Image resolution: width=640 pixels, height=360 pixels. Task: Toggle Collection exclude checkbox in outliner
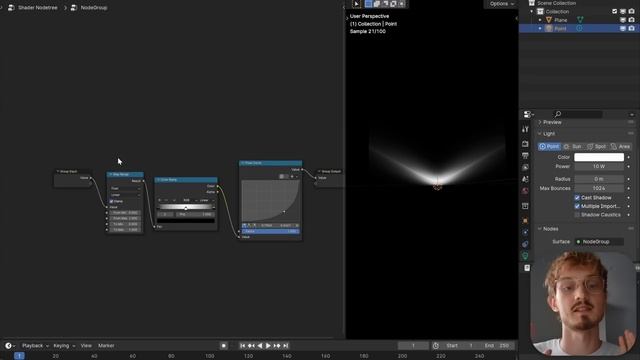(x=614, y=11)
